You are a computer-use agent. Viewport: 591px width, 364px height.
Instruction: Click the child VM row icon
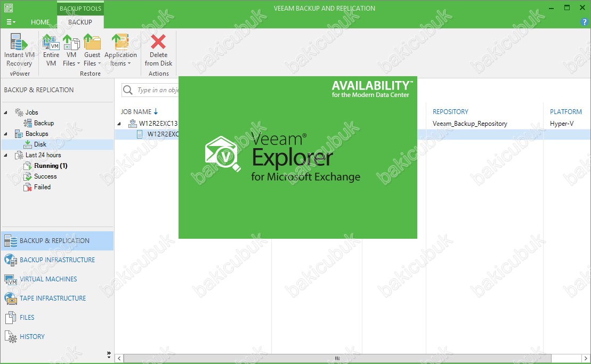pyautogui.click(x=140, y=134)
